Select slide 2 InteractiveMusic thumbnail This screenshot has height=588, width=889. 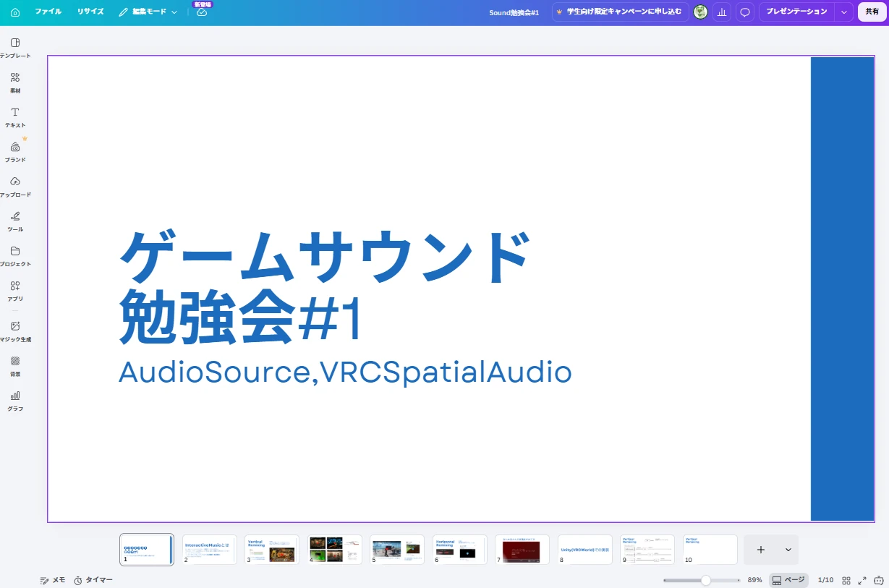click(209, 550)
